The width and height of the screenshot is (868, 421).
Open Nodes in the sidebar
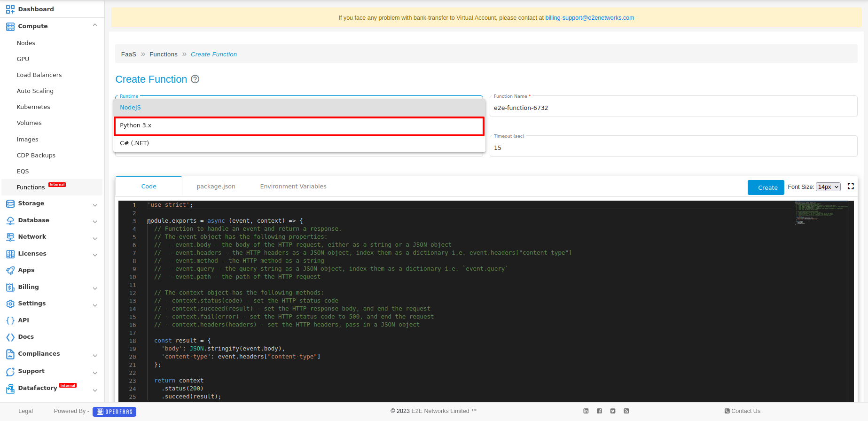(26, 43)
